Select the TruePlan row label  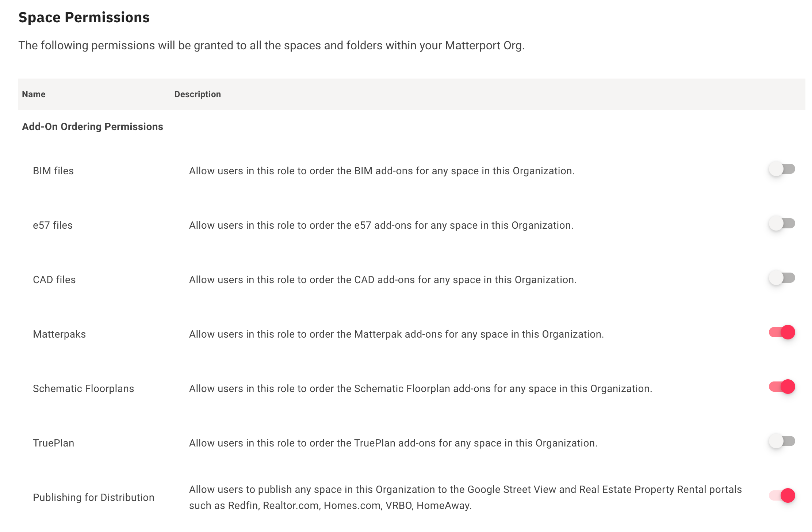pos(53,442)
